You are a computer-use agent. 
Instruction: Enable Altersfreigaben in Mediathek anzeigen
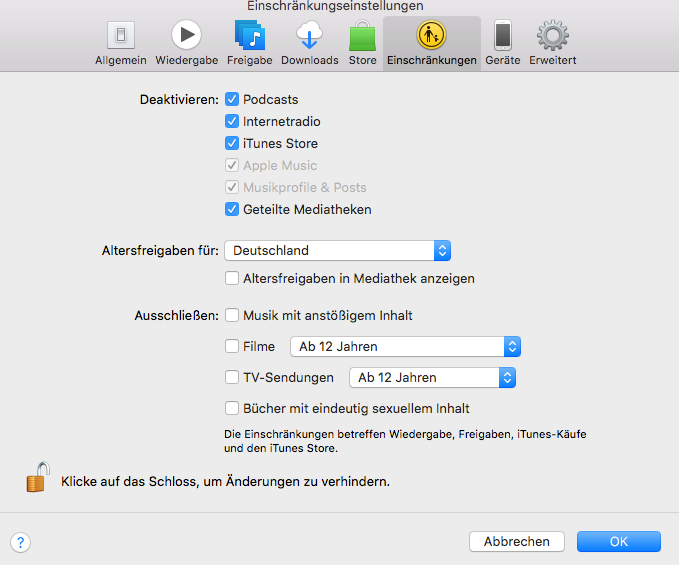(x=232, y=278)
